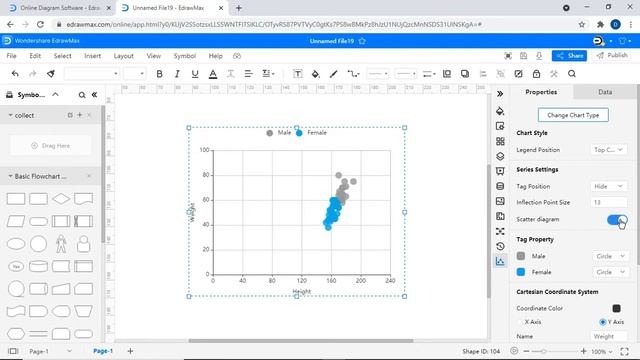Click the Female series color swatch

521,272
